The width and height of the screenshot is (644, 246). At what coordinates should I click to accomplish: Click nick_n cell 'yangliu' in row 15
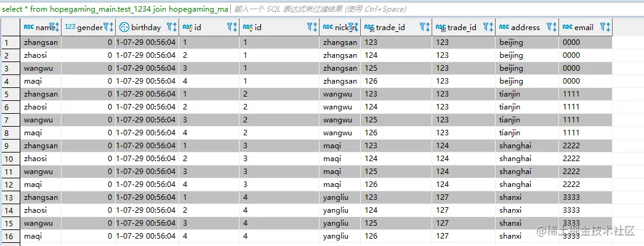coord(340,223)
